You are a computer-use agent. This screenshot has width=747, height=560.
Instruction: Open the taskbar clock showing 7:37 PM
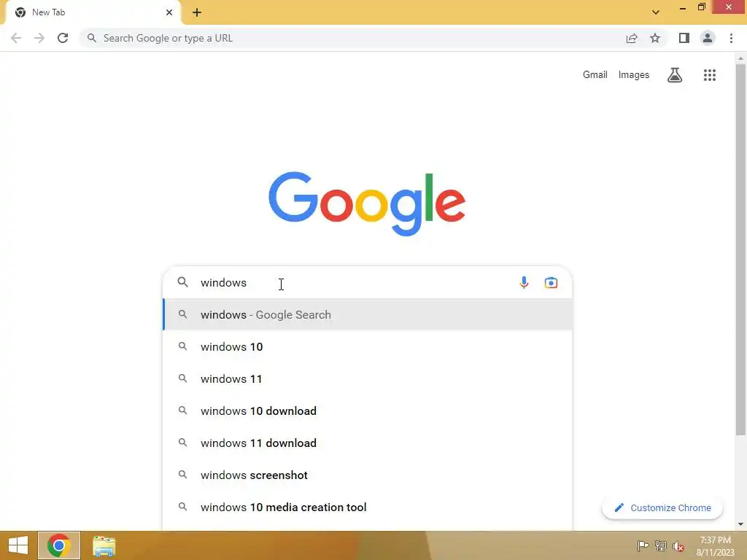[x=715, y=545]
